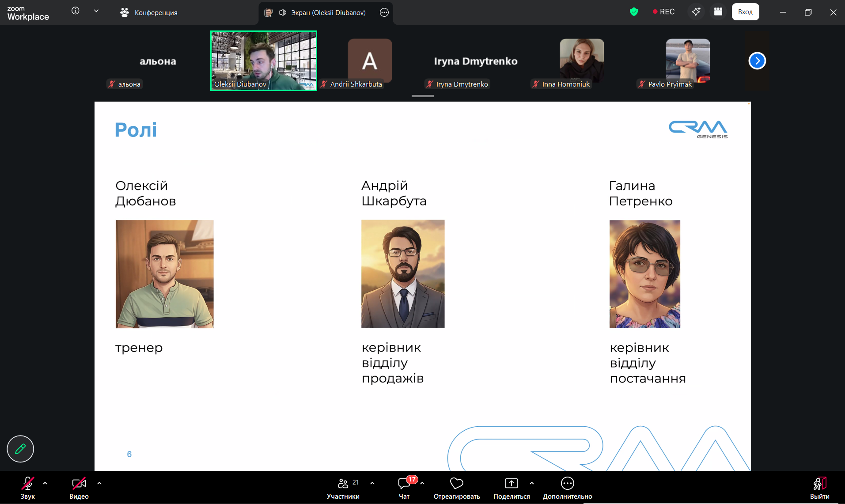The image size is (845, 504).
Task: Open the AI Companion sparkle icon
Action: pyautogui.click(x=696, y=12)
